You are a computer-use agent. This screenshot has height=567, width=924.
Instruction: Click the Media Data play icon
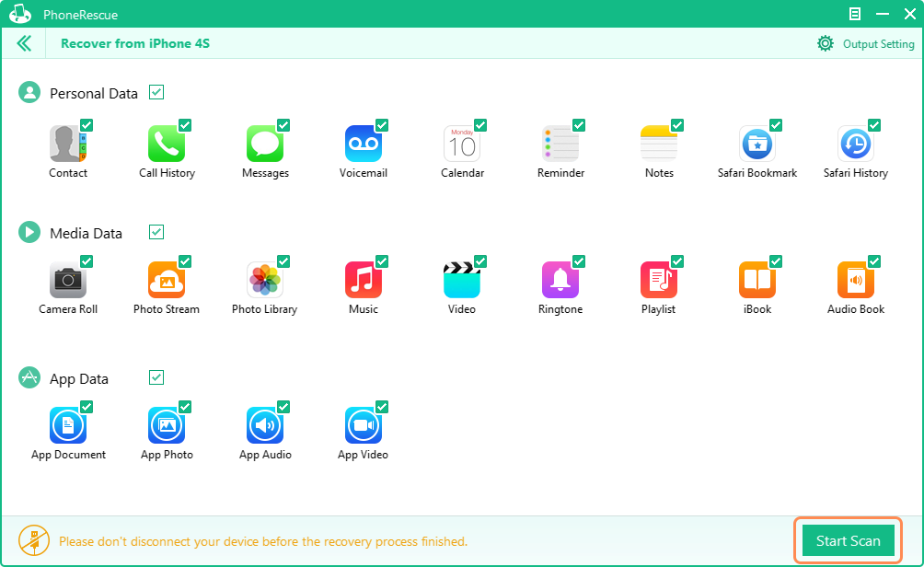[29, 232]
